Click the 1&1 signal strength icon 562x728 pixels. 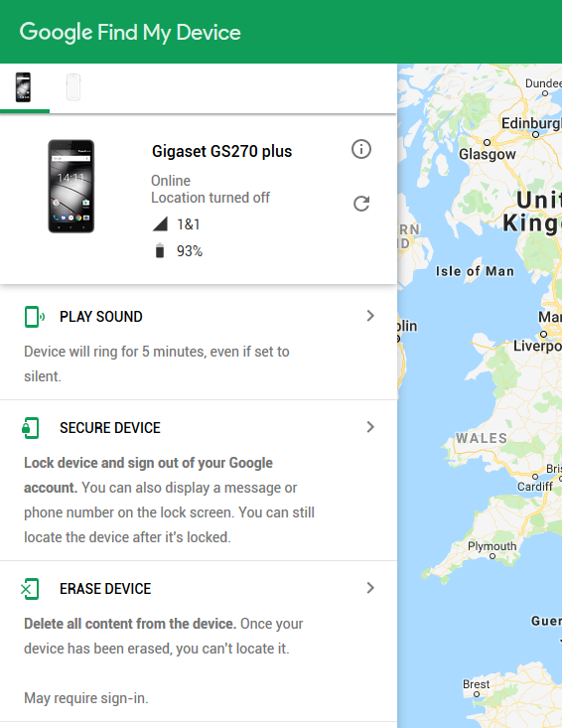tap(160, 224)
